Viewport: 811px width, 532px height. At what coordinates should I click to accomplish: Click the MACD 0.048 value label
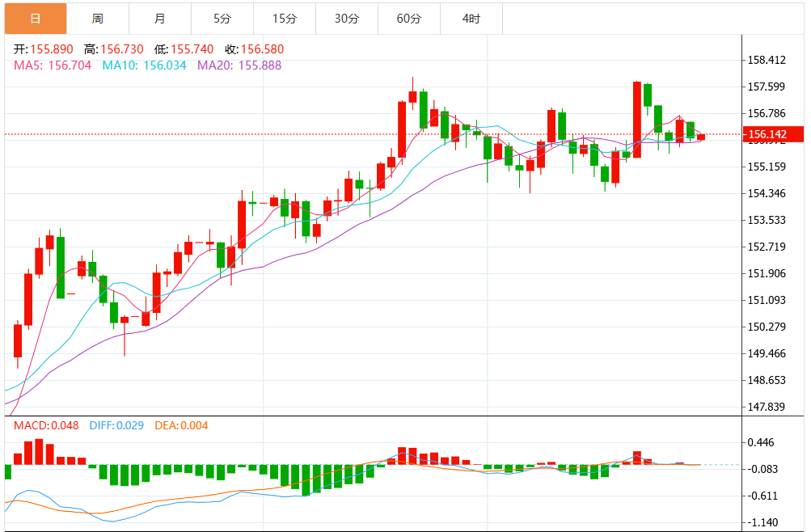pyautogui.click(x=46, y=425)
